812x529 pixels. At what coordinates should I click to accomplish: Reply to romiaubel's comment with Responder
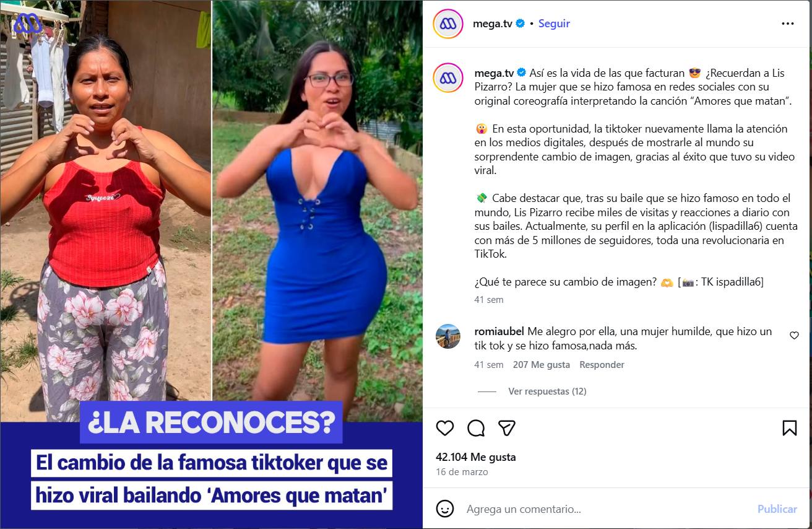(602, 365)
